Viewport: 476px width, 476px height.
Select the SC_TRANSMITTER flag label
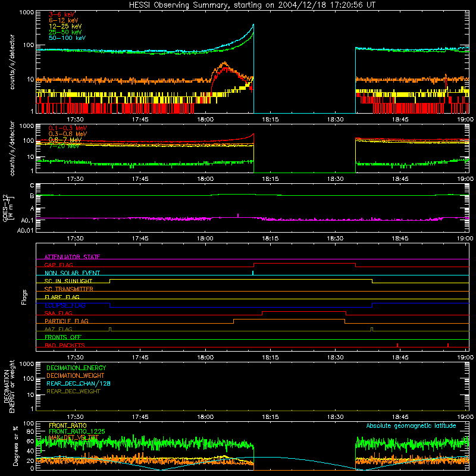pyautogui.click(x=68, y=289)
